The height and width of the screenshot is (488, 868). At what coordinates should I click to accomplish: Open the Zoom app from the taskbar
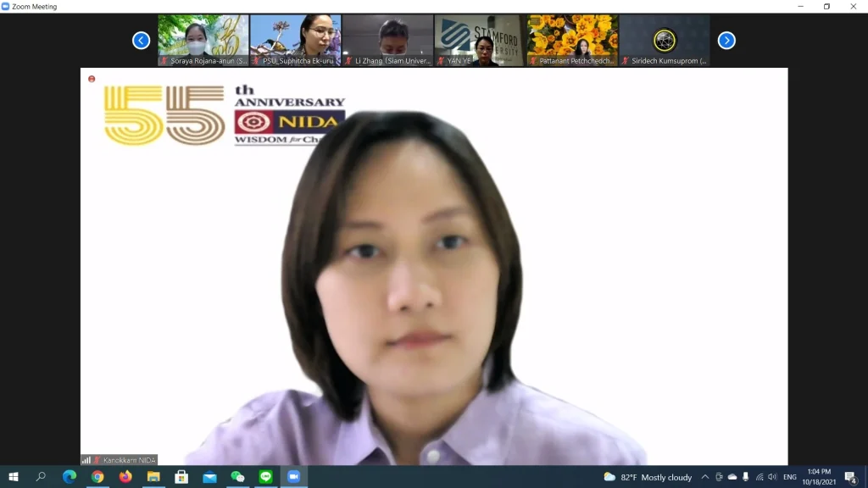(x=294, y=477)
